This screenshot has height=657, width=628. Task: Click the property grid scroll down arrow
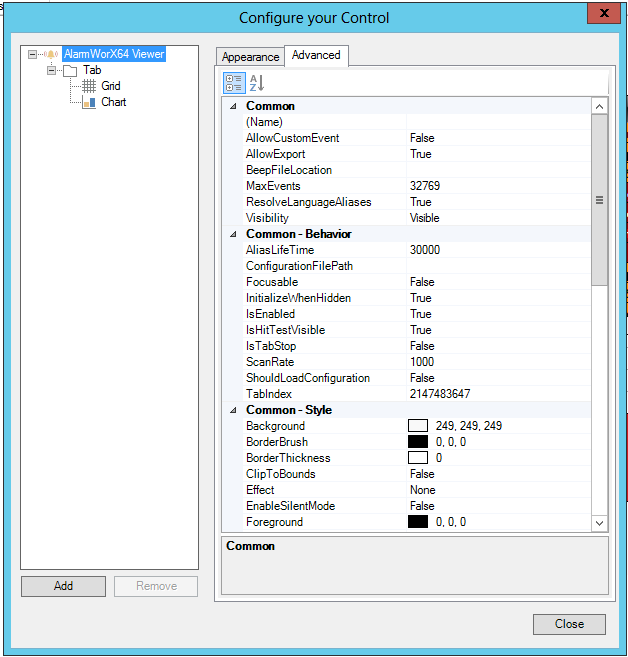click(x=599, y=522)
